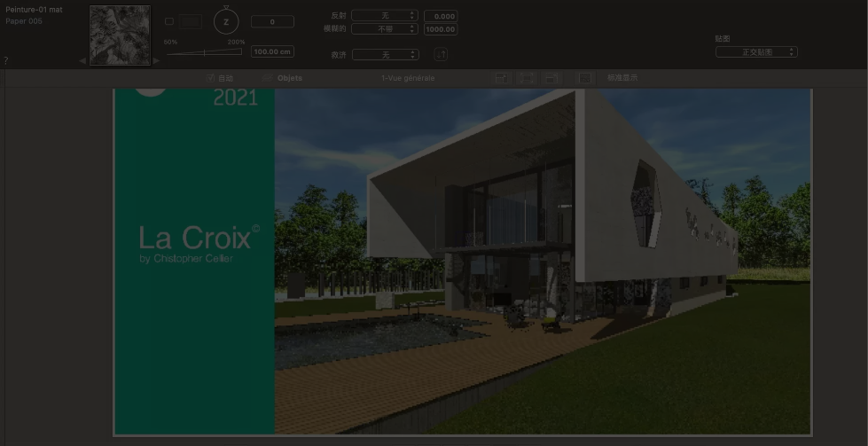868x446 pixels.
Task: Click the 1000.00 blur value field
Action: pos(441,29)
